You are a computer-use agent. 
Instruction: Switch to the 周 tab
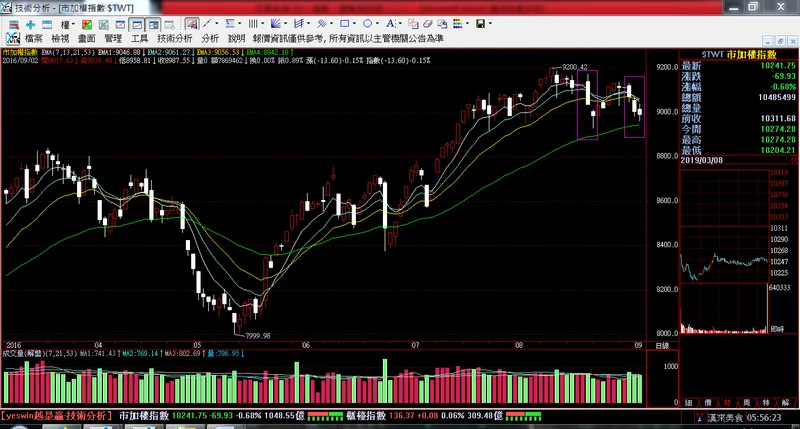click(746, 402)
